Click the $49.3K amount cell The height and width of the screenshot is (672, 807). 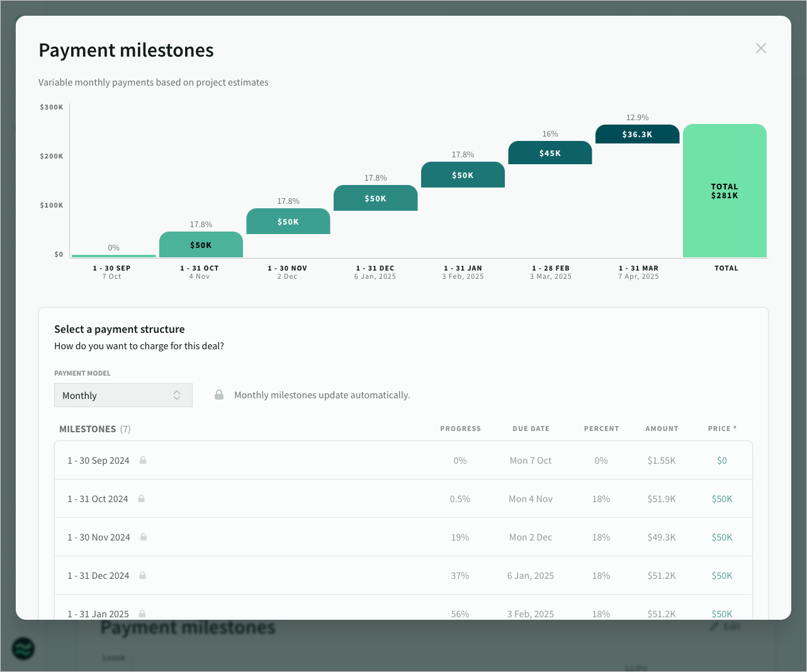[662, 537]
